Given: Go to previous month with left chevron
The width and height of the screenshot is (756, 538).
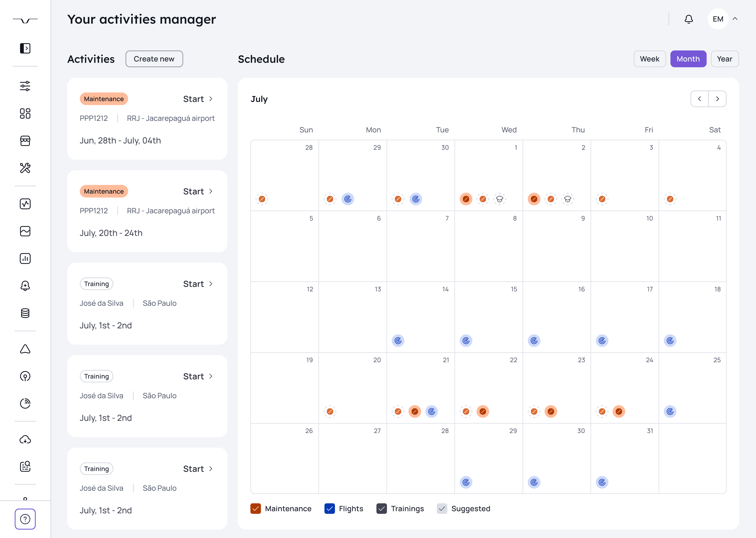Looking at the screenshot, I should point(699,99).
